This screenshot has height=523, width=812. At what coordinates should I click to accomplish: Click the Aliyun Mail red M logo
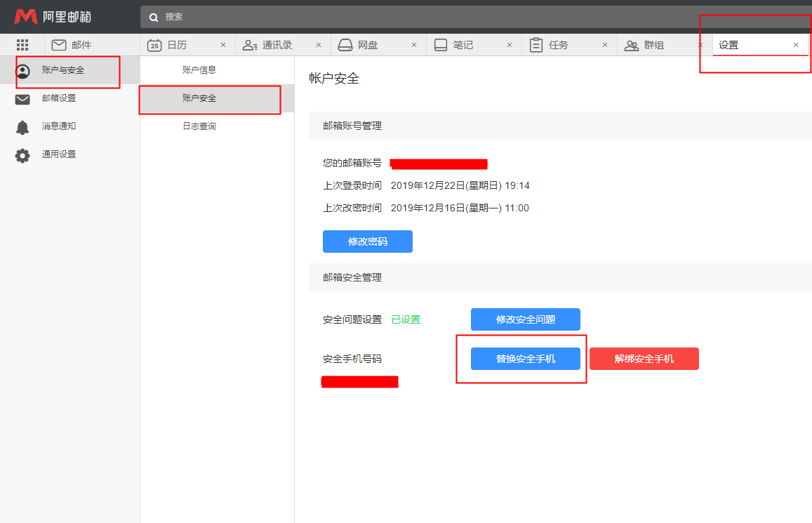26,16
